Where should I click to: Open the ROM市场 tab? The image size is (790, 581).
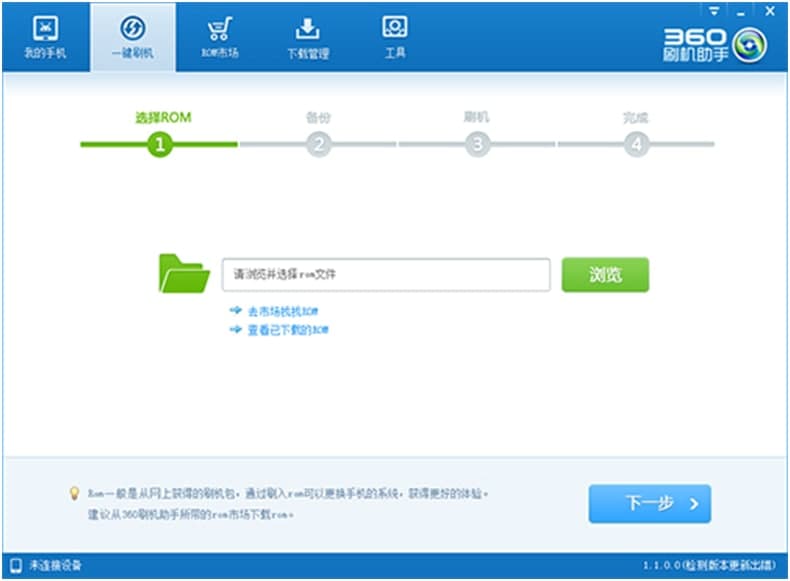(220, 37)
